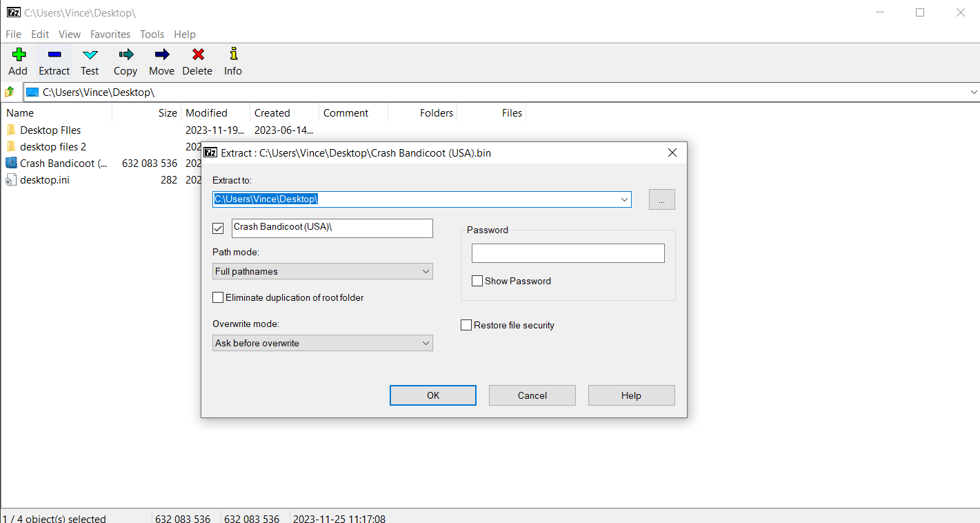Viewport: 980px width, 523px height.
Task: Click the browse (...) button
Action: click(x=661, y=199)
